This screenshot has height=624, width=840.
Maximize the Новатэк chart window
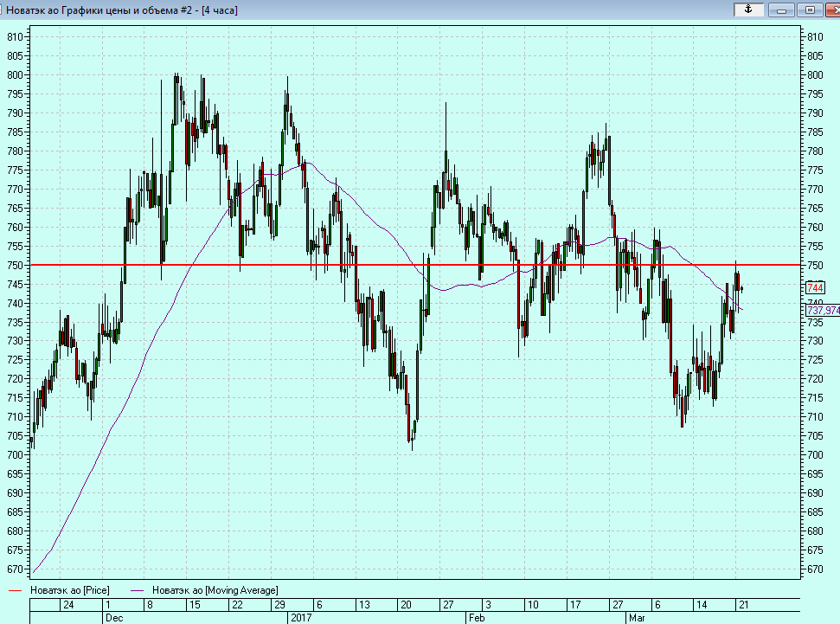pos(810,10)
